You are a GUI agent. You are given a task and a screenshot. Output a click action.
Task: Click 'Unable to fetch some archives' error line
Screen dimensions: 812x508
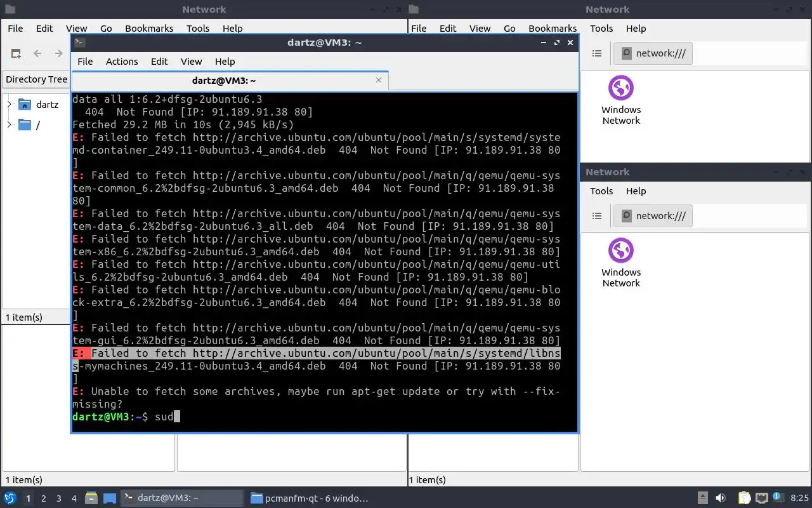pos(317,398)
